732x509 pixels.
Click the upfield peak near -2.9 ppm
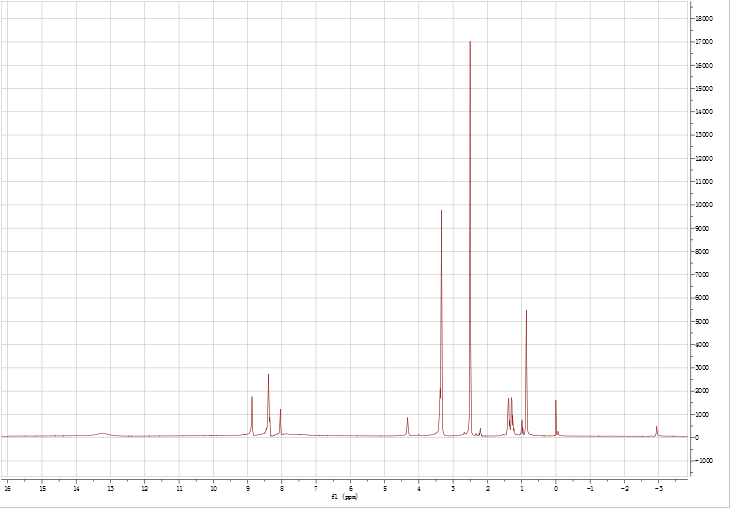pyautogui.click(x=656, y=431)
